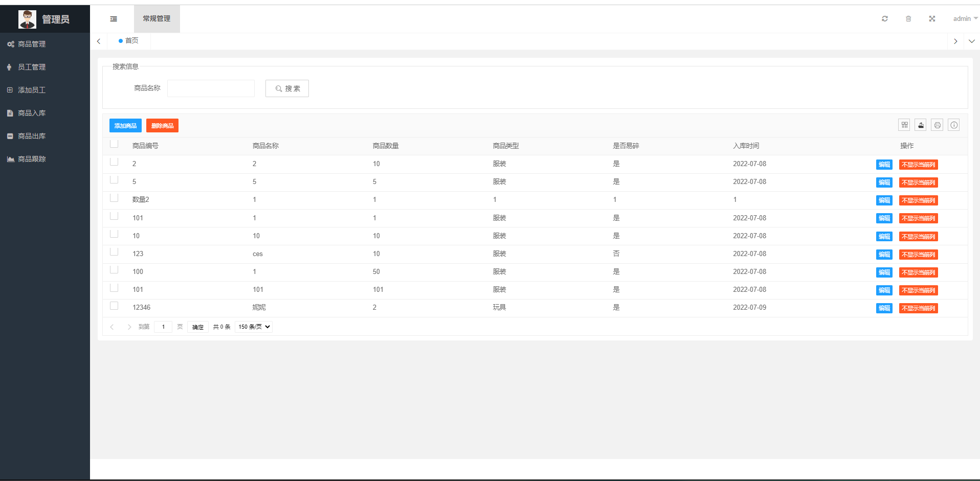This screenshot has height=481, width=980.
Task: Focus the 商品名称 search input field
Action: 211,88
